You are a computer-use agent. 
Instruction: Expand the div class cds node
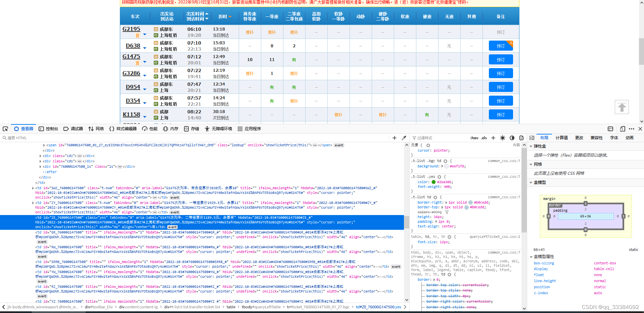click(x=40, y=161)
